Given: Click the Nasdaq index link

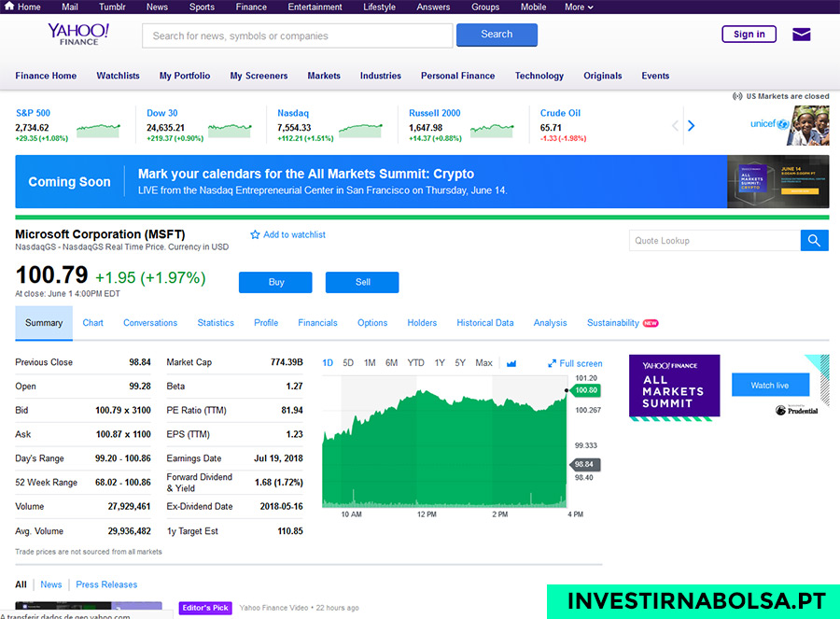Looking at the screenshot, I should point(293,113).
